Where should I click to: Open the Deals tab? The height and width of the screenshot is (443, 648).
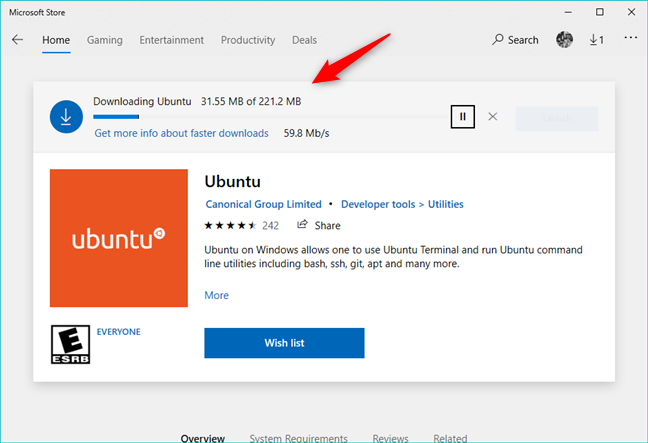click(x=305, y=40)
